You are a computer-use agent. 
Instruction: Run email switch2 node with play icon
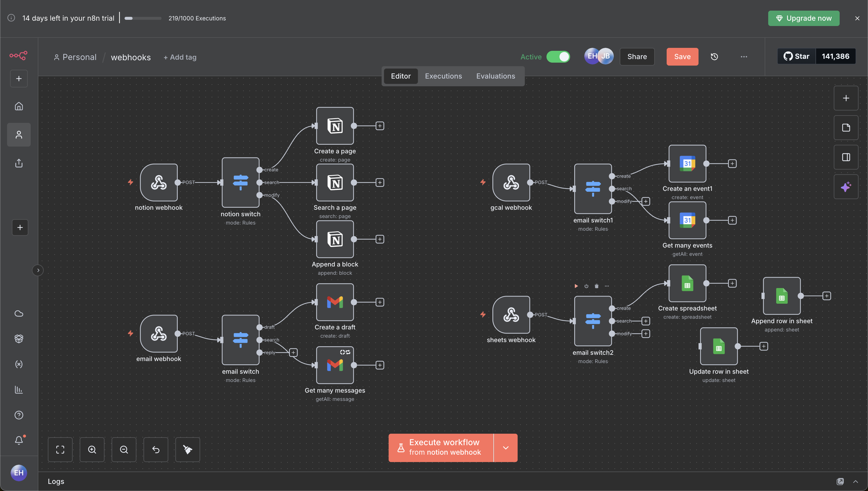pos(576,286)
